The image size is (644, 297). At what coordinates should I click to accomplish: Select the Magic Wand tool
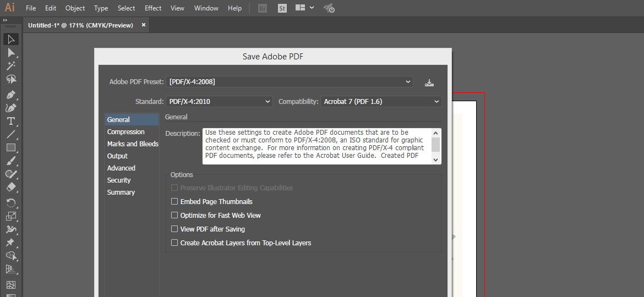point(11,65)
